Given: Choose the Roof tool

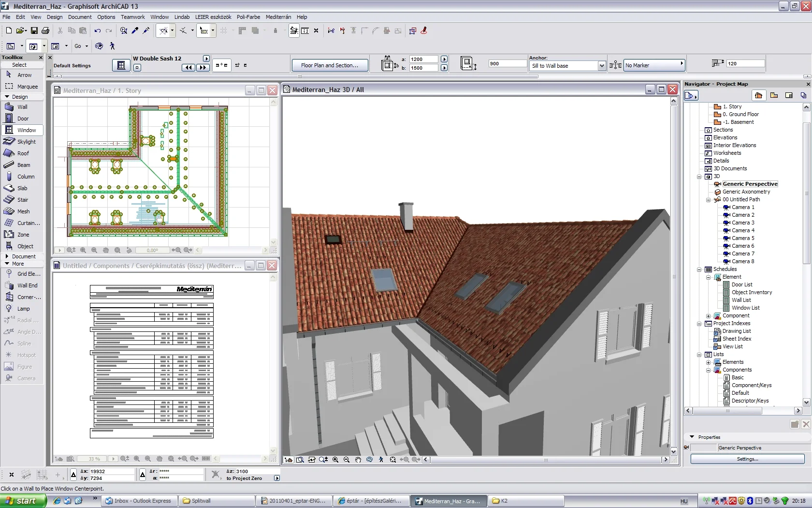Looking at the screenshot, I should click(22, 153).
